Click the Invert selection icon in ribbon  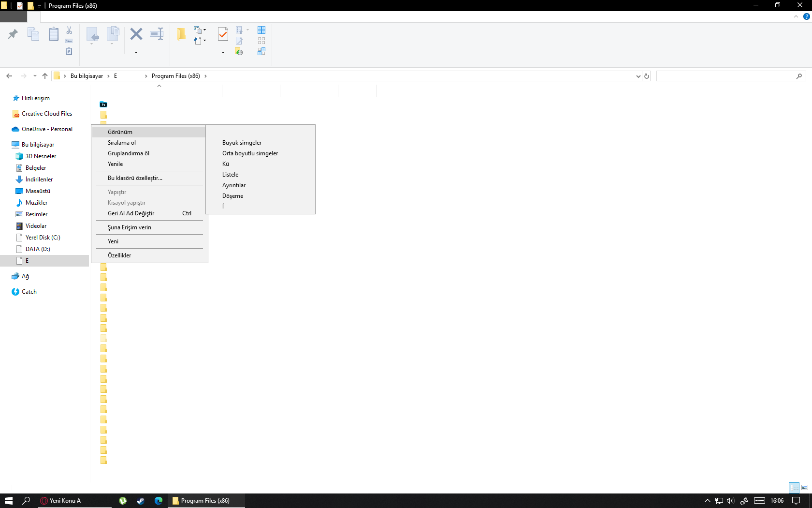tap(261, 51)
